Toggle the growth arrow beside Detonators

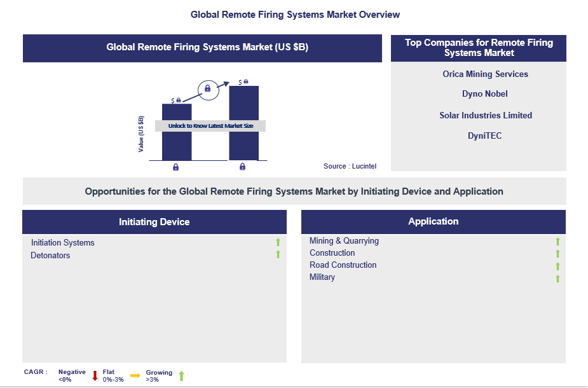click(x=278, y=254)
